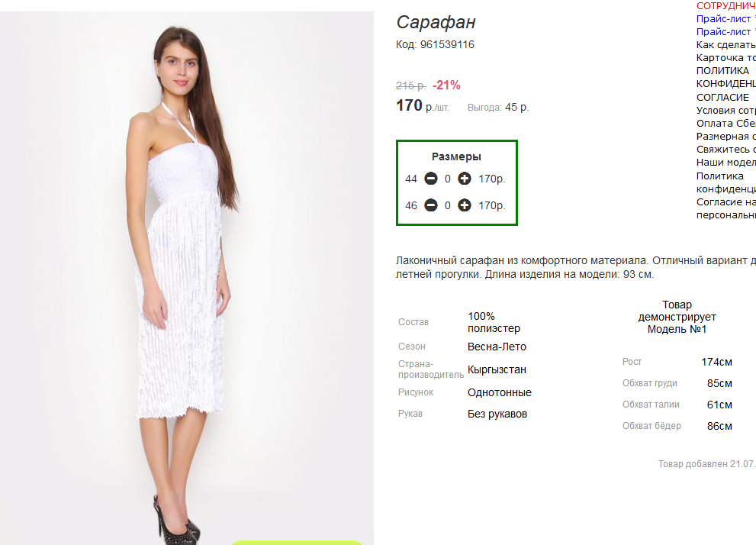Click the quantity value for size 44
Screen dimensions: 756x545
tap(448, 179)
